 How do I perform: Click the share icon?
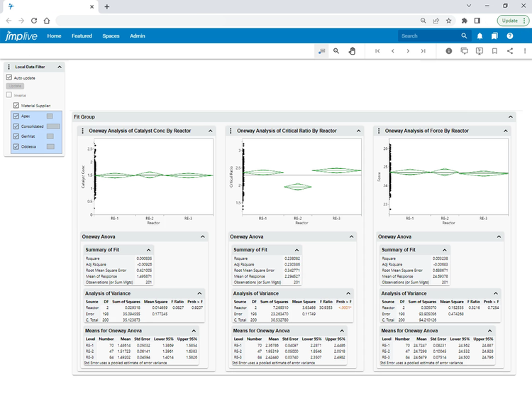point(510,51)
